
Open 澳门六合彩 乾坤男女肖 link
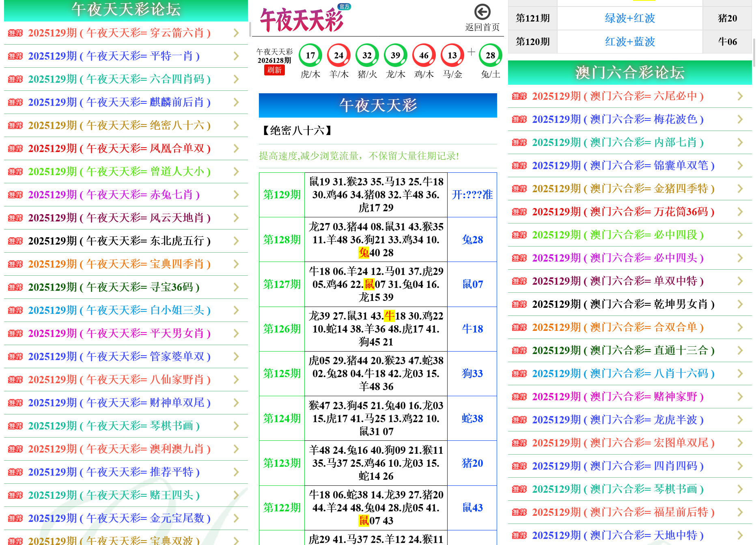tap(623, 304)
